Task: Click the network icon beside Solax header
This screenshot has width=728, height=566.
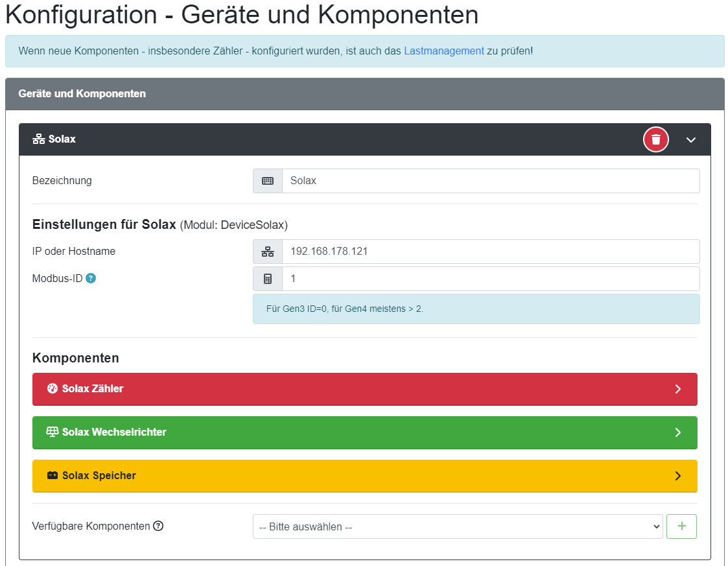Action: pyautogui.click(x=38, y=139)
